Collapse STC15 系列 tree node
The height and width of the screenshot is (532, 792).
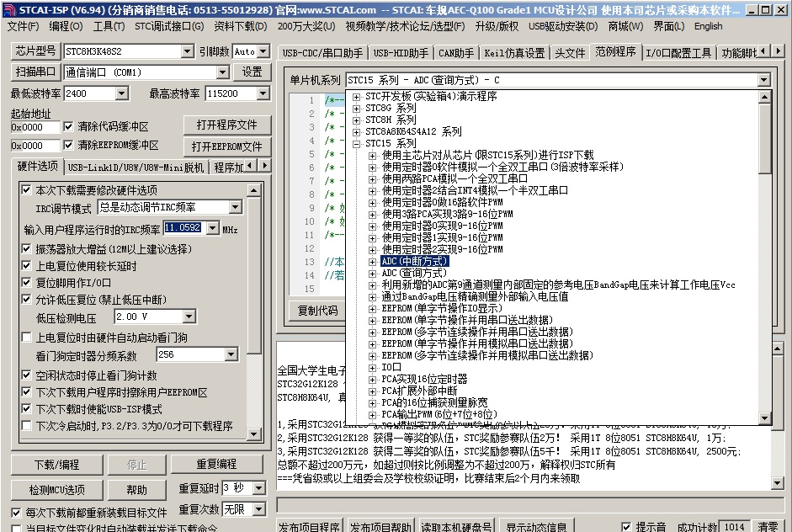[357, 143]
